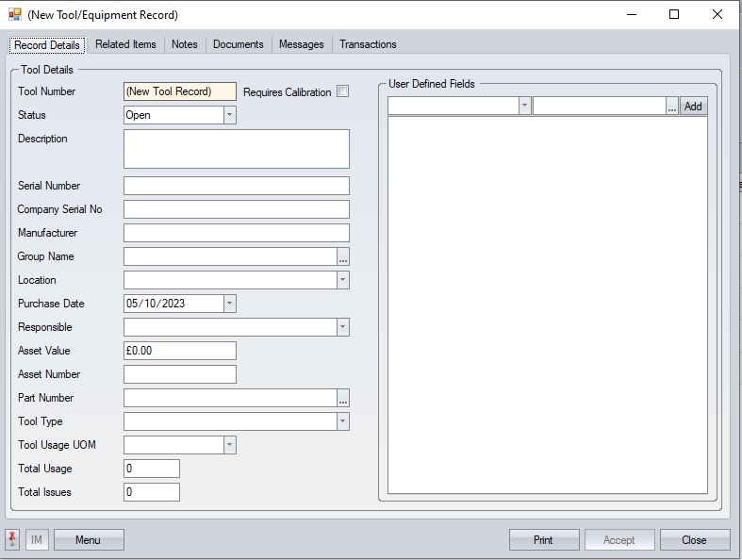Image resolution: width=742 pixels, height=560 pixels.
Task: Expand the Tool Type dropdown
Action: tap(342, 421)
